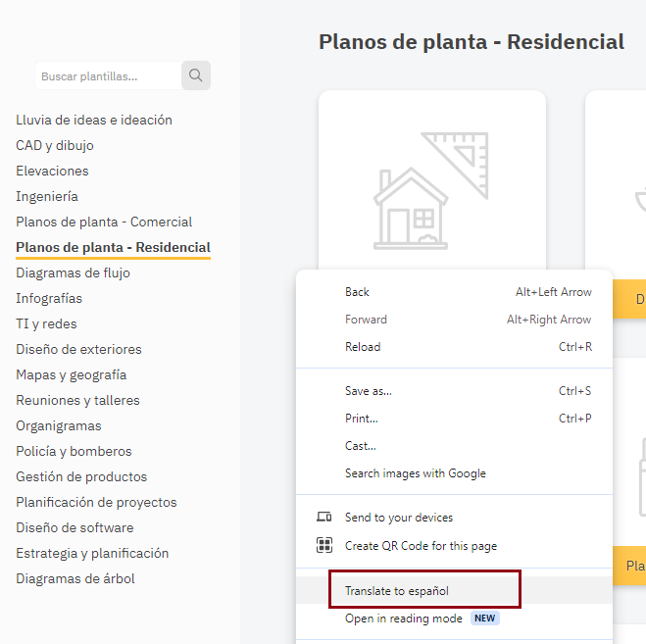This screenshot has height=644, width=646.
Task: Click the Send to your devices icon
Action: click(323, 518)
